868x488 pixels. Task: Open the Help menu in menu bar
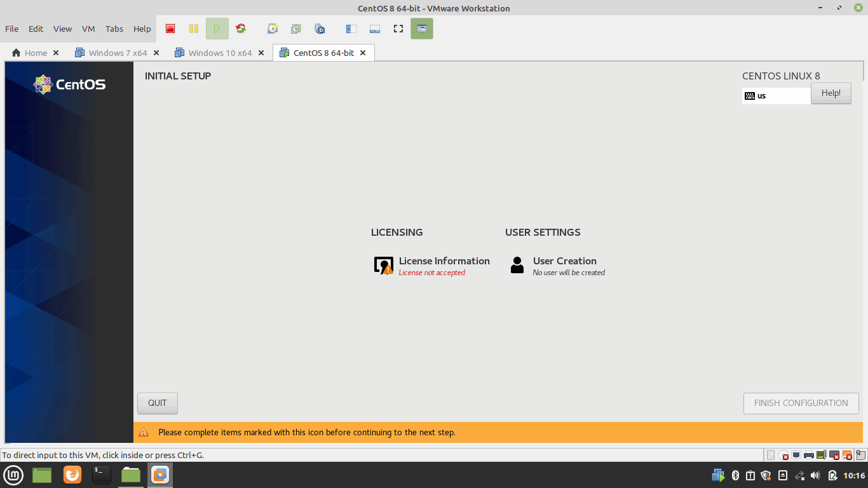coord(142,29)
